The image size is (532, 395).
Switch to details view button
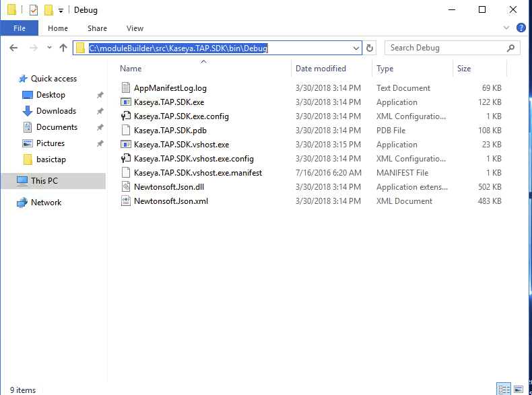click(x=504, y=389)
